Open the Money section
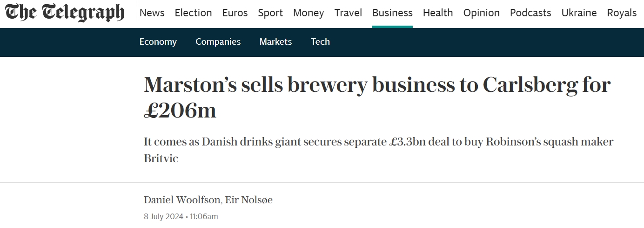 (309, 13)
